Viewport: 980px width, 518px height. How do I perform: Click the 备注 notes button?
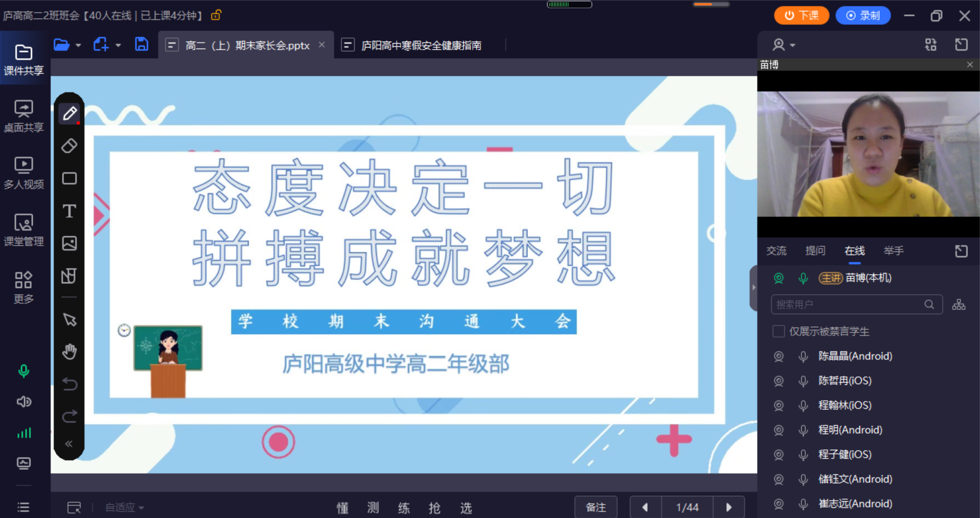(596, 507)
